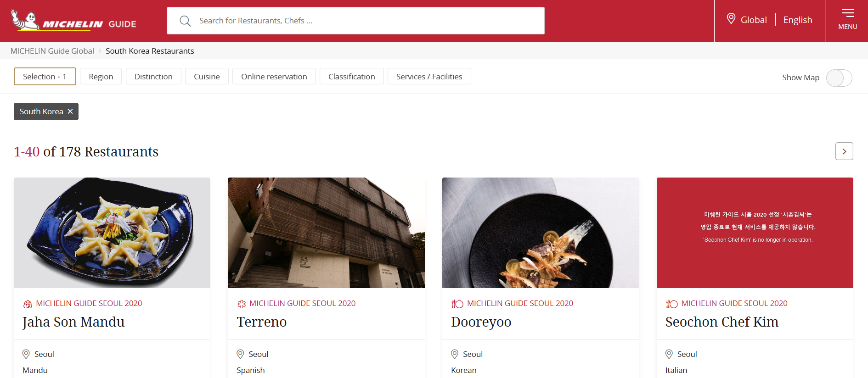868x378 pixels.
Task: Open the Global region selector
Action: [754, 20]
